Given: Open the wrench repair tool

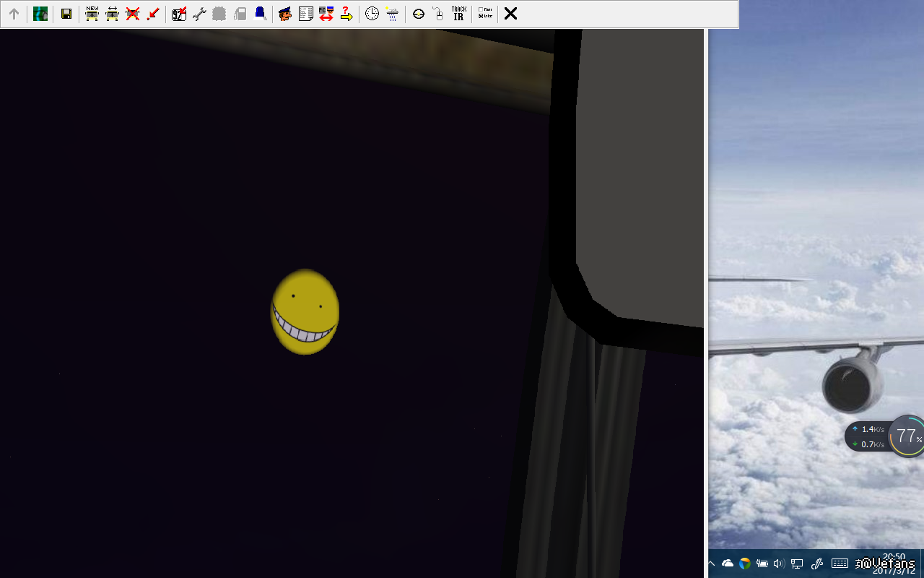Looking at the screenshot, I should coord(199,14).
